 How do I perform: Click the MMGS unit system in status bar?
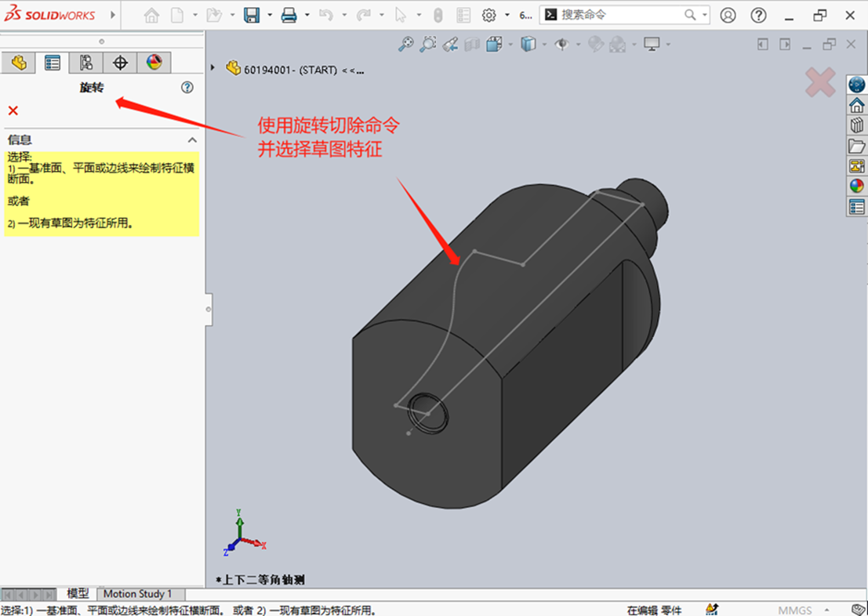click(x=797, y=610)
